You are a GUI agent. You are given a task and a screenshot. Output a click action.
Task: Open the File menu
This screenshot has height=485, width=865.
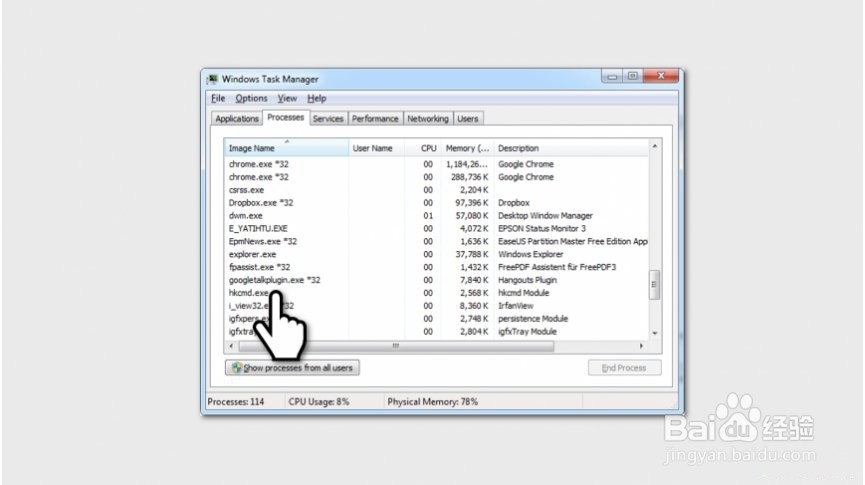[218, 98]
